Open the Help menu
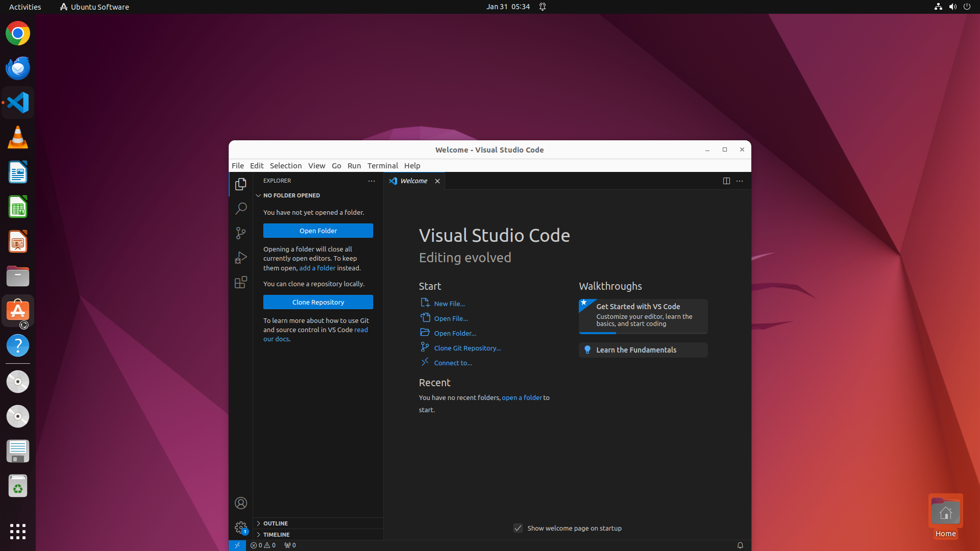The height and width of the screenshot is (551, 980). coord(412,166)
